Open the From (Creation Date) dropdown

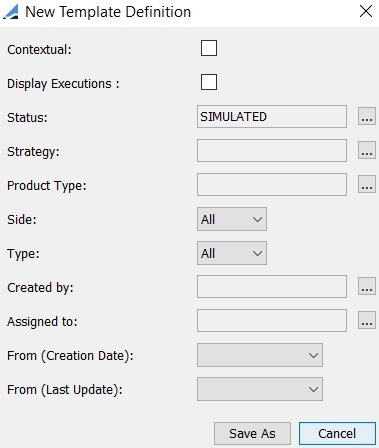click(260, 355)
